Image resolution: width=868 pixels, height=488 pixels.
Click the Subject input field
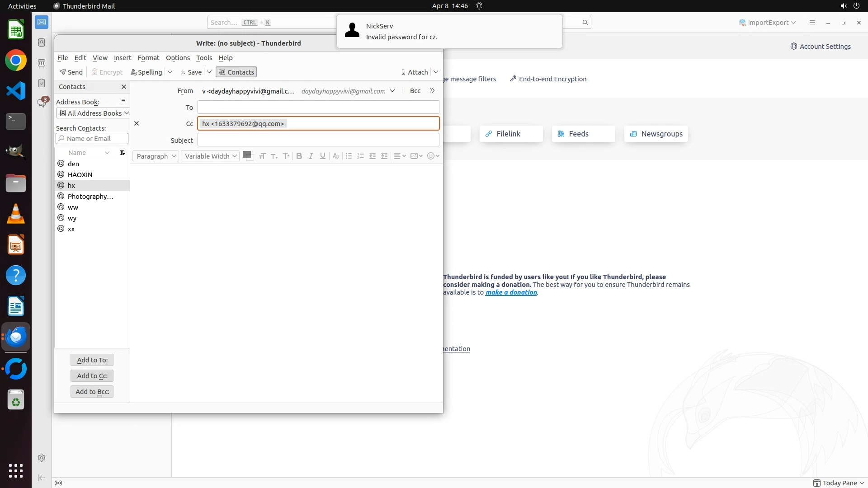click(318, 140)
